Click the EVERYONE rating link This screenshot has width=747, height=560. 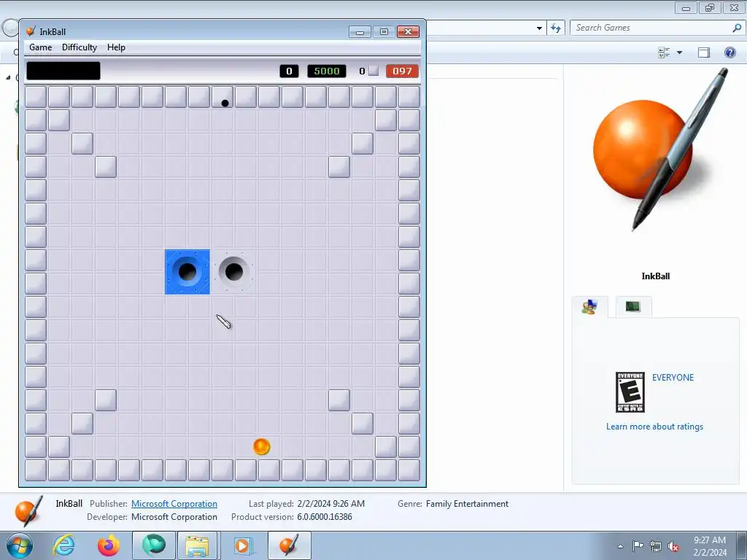(673, 378)
